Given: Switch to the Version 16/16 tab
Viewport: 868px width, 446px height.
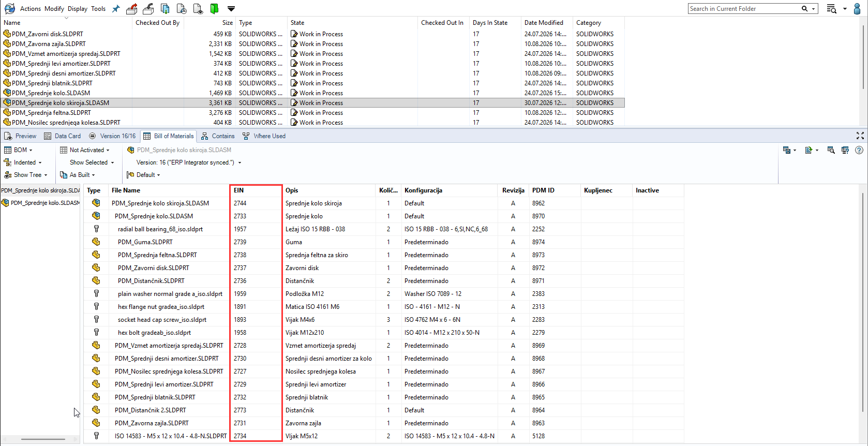Looking at the screenshot, I should coord(113,136).
